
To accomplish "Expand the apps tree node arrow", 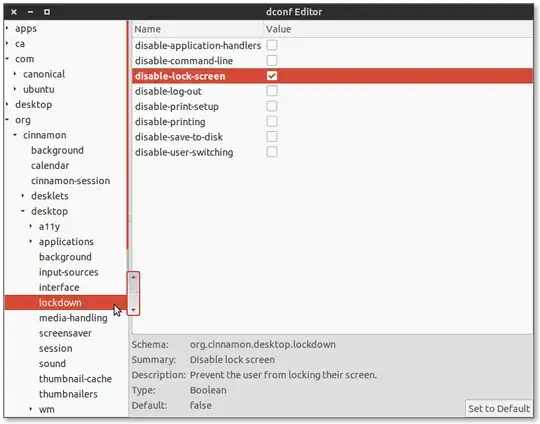I will [7, 28].
